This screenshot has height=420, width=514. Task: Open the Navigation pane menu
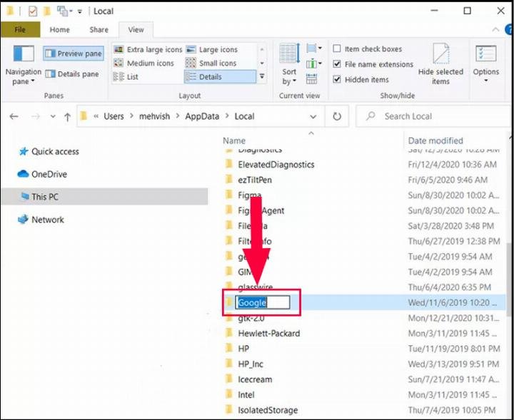pos(24,65)
